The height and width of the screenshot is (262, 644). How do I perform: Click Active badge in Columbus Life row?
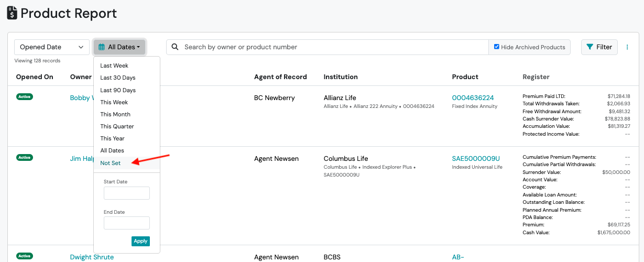coord(24,157)
